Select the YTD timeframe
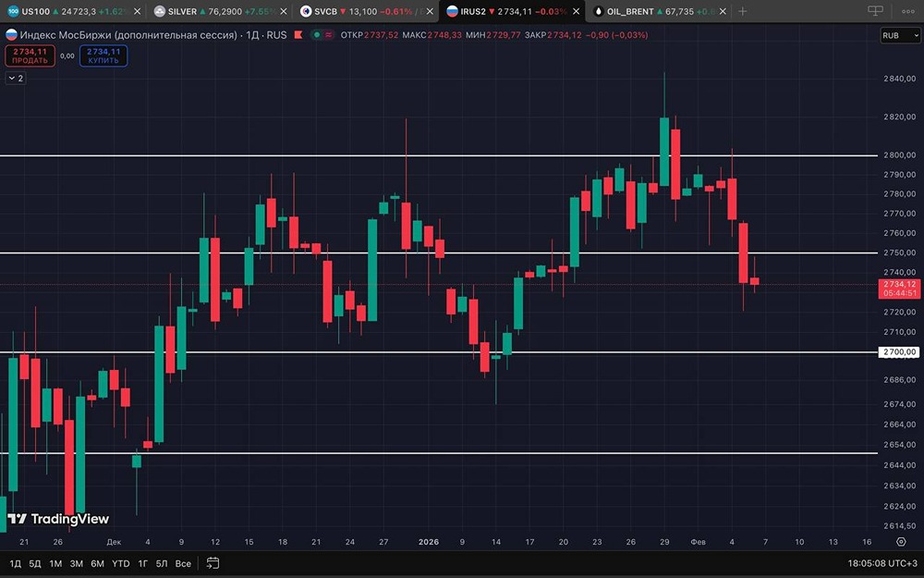The height and width of the screenshot is (578, 924). [x=119, y=562]
